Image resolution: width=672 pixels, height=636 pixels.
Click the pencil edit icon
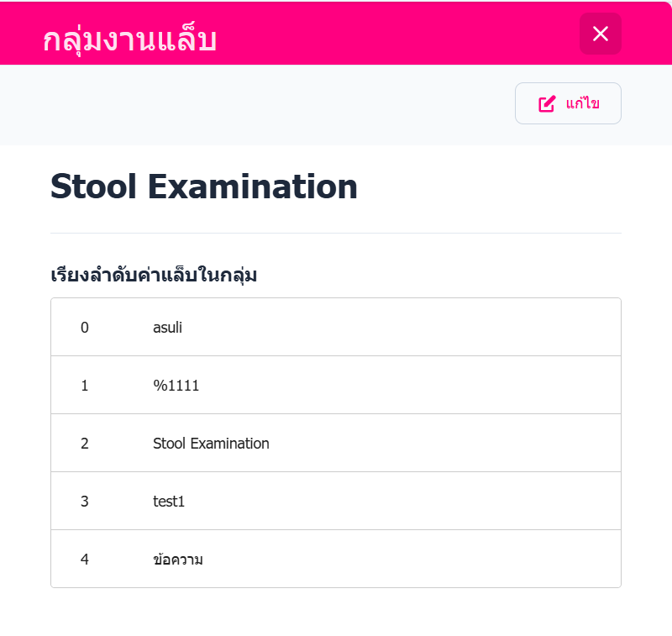(x=547, y=104)
